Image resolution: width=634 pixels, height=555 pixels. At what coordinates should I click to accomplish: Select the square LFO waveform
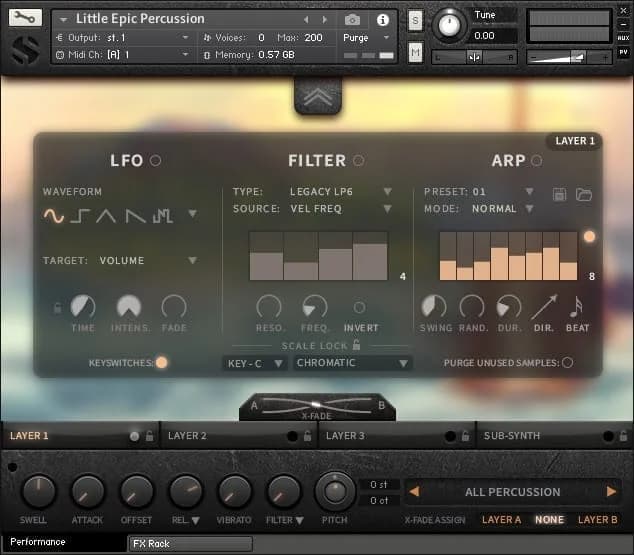point(80,215)
